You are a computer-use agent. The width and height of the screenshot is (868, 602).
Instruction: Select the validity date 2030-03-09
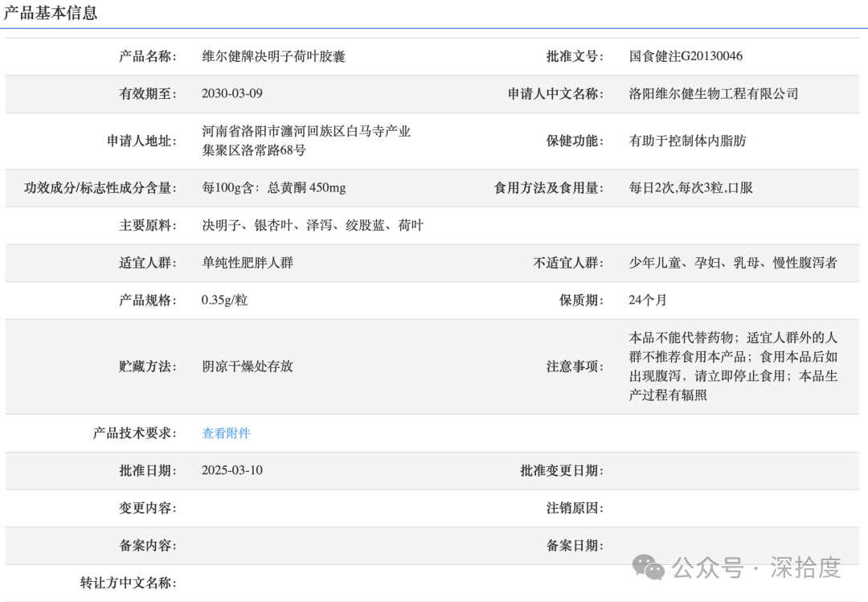pyautogui.click(x=232, y=93)
